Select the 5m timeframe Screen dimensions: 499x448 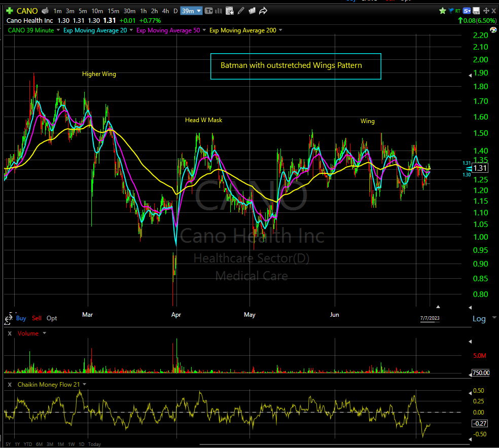tap(83, 11)
